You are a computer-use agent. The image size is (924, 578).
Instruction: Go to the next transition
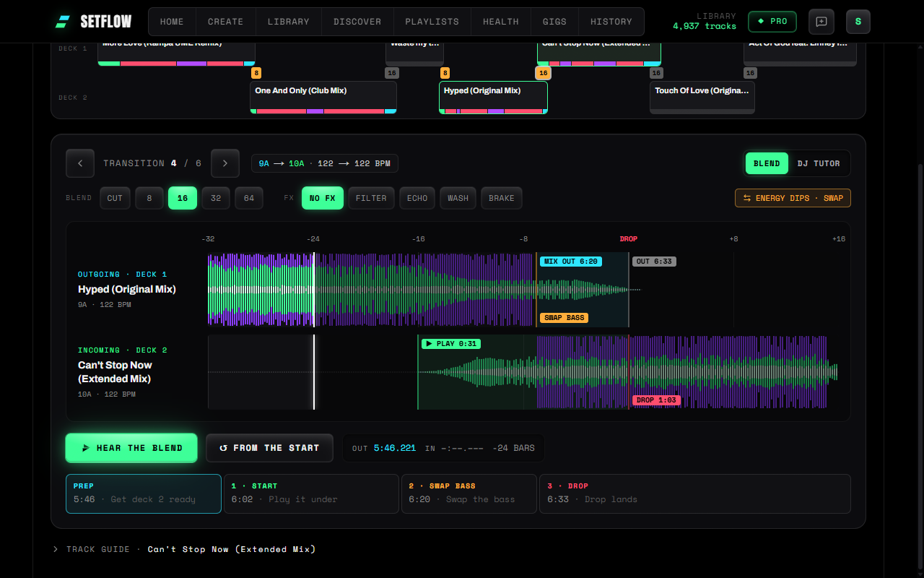pyautogui.click(x=225, y=163)
